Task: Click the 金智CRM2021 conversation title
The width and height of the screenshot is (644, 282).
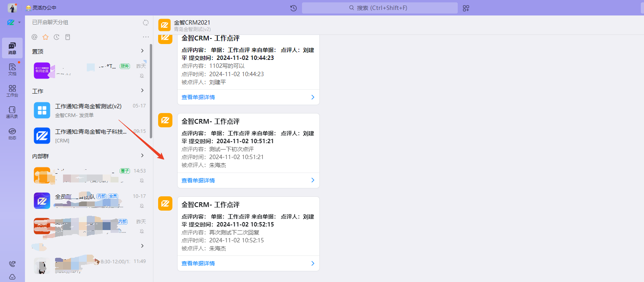Action: tap(192, 23)
